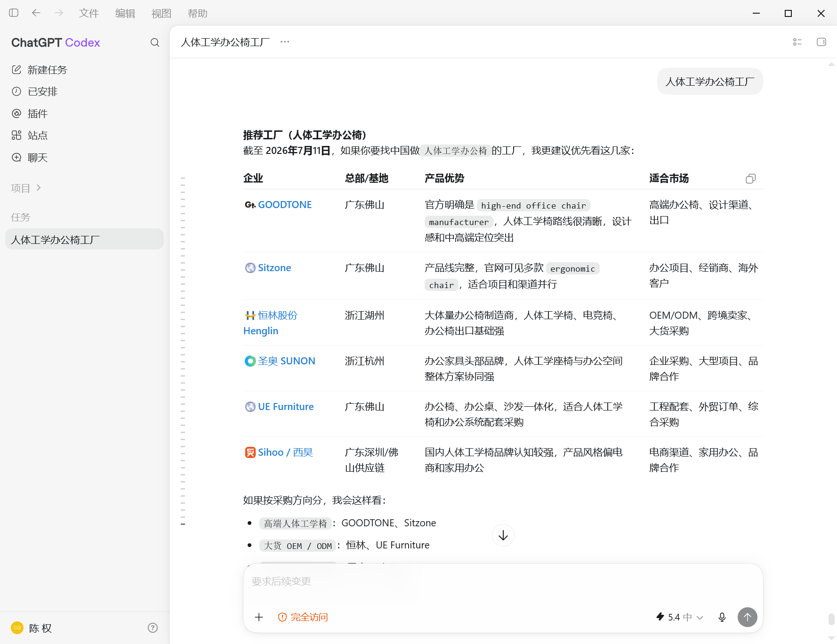Click the 产品优势 column header

tap(444, 178)
